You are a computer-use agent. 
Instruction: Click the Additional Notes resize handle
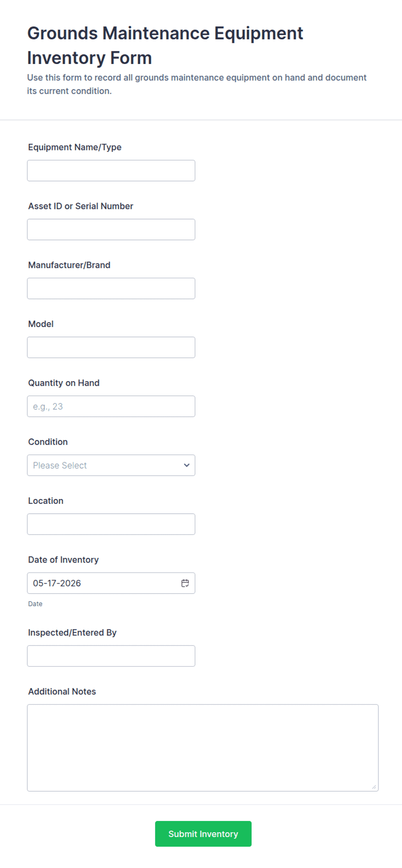[374, 787]
